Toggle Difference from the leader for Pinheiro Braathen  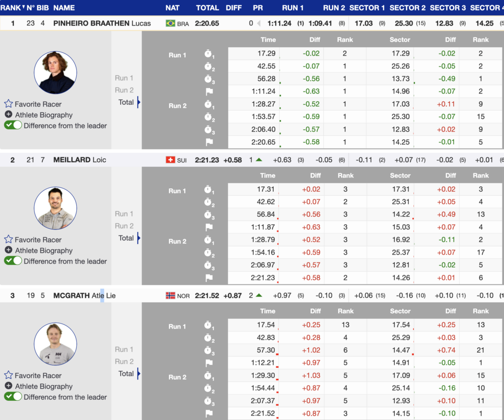pyautogui.click(x=13, y=125)
